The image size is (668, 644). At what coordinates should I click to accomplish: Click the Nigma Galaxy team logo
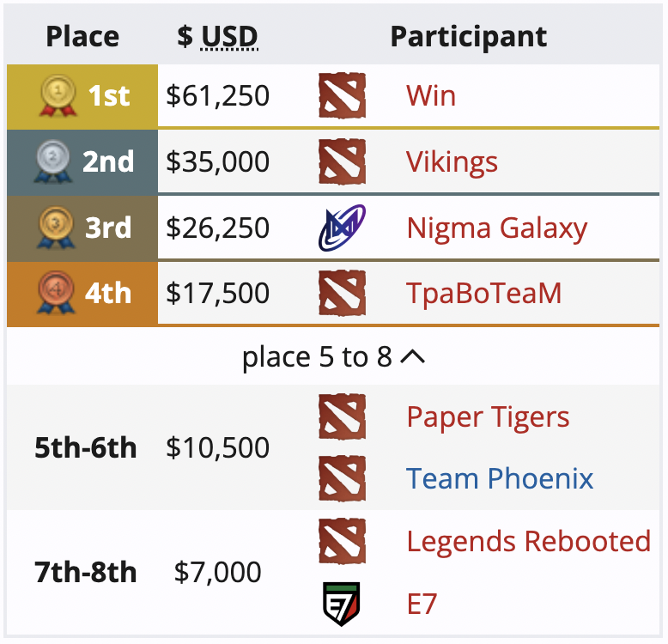click(x=342, y=228)
